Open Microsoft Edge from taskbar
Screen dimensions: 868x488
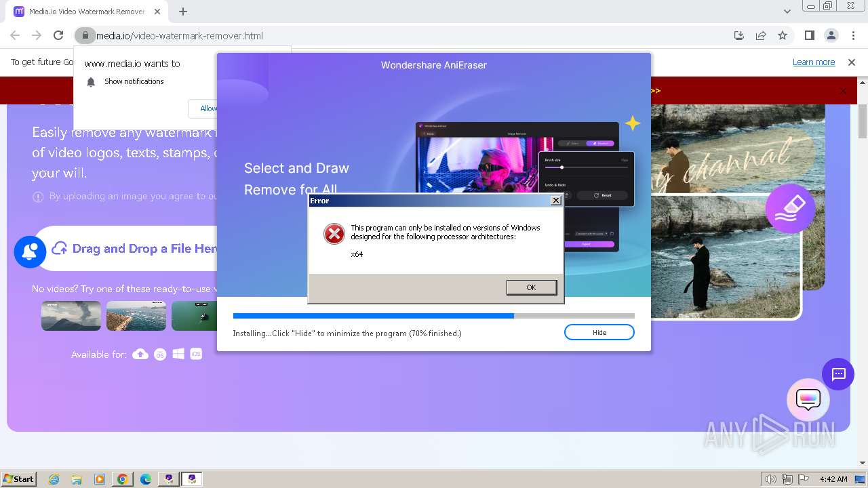[145, 479]
